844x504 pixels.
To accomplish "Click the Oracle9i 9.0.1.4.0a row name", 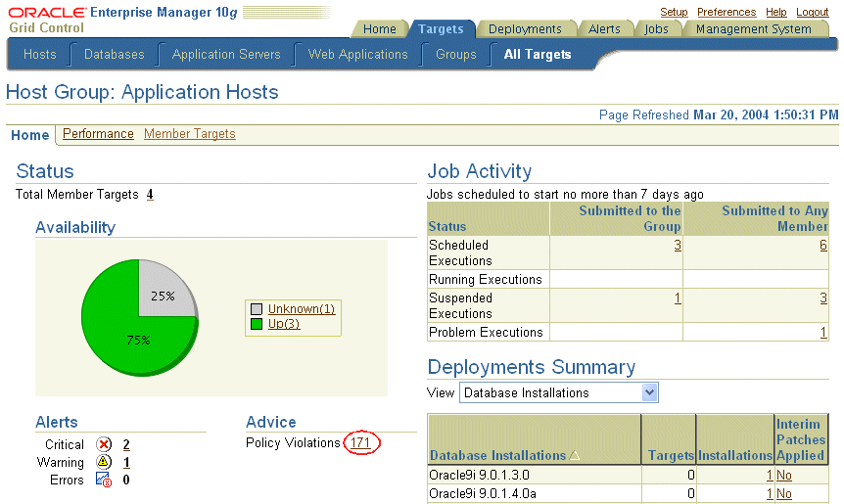I will (x=483, y=494).
